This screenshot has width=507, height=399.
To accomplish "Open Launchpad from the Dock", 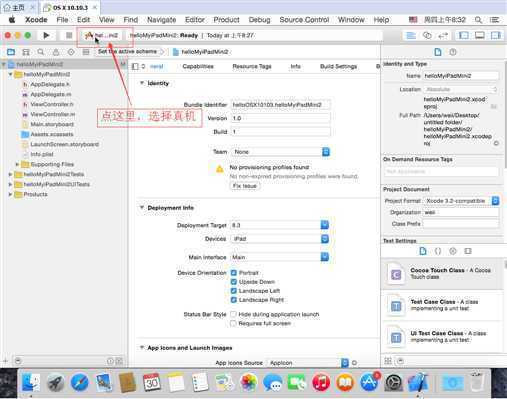I will click(55, 382).
